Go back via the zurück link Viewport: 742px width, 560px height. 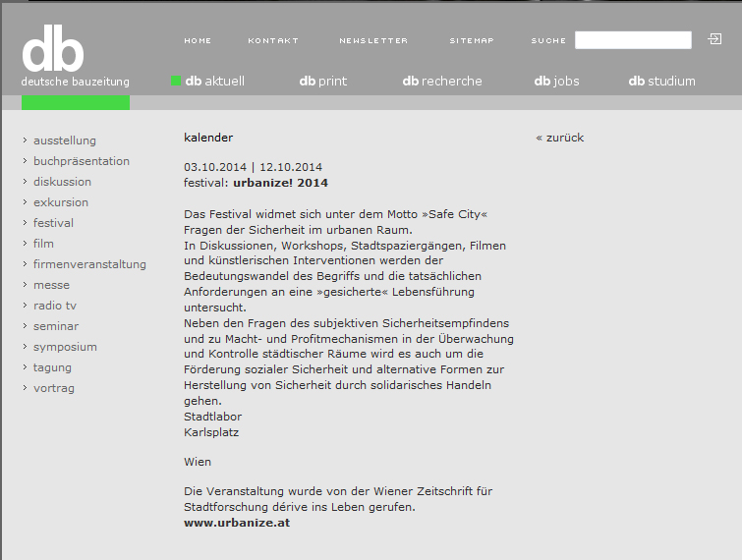pyautogui.click(x=560, y=138)
